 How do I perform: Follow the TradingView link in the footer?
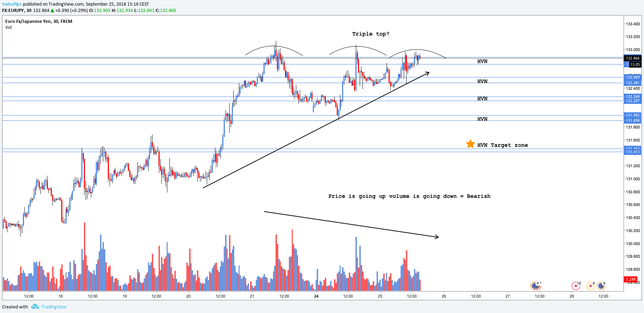click(54, 307)
